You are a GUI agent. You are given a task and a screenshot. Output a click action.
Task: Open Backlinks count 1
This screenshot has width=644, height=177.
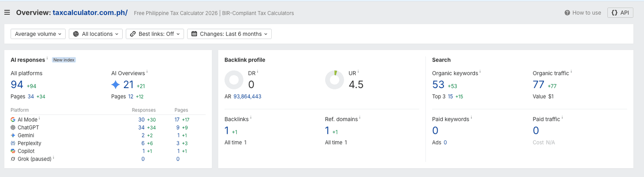coord(227,131)
